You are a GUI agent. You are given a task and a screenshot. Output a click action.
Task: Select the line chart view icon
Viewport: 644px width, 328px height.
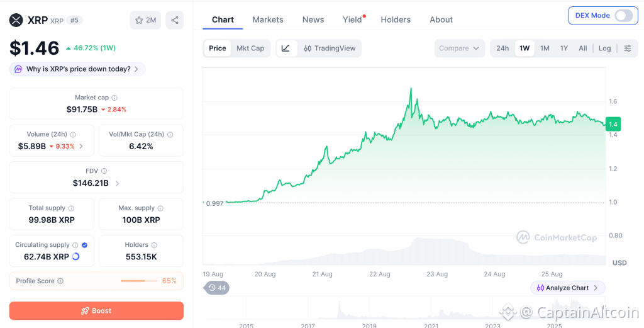point(286,48)
